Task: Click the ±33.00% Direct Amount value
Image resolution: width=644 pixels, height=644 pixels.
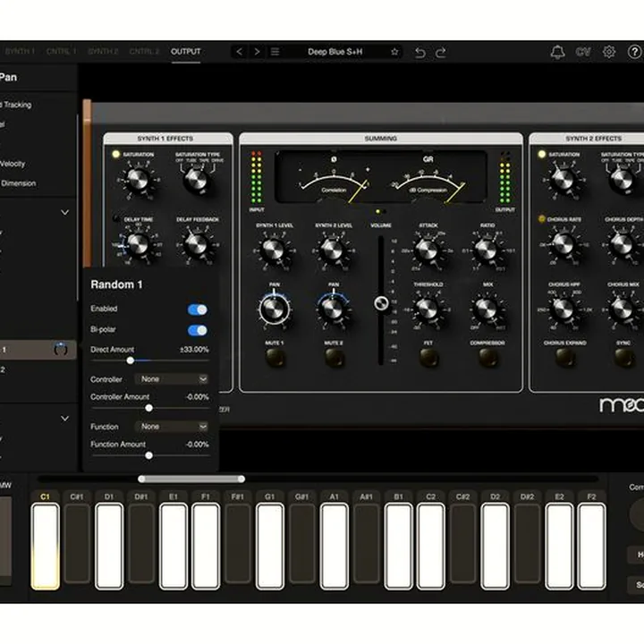Action: (x=194, y=350)
